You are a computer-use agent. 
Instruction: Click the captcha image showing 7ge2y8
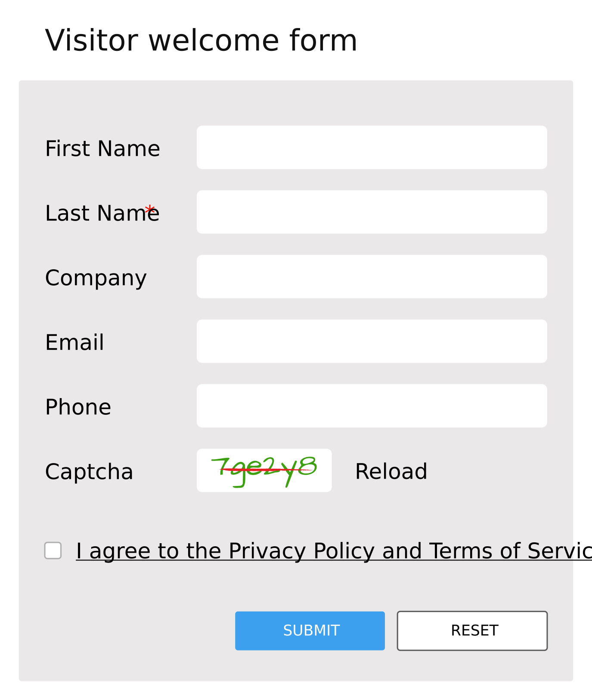pos(264,470)
